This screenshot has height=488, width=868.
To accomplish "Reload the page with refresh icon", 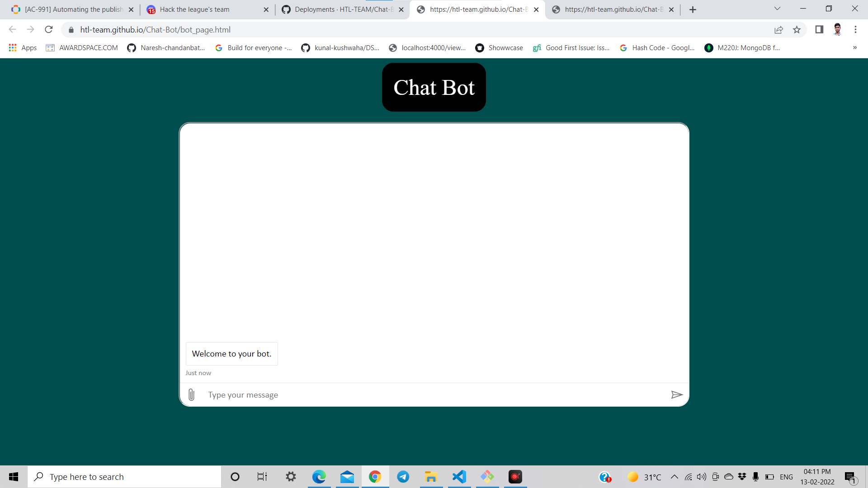I will (x=49, y=30).
